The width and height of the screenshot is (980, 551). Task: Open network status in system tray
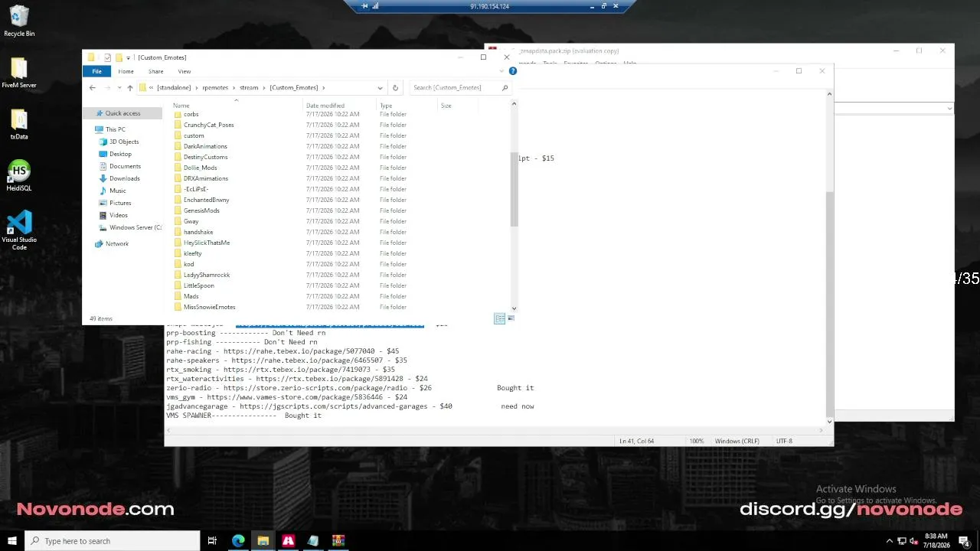[901, 541]
